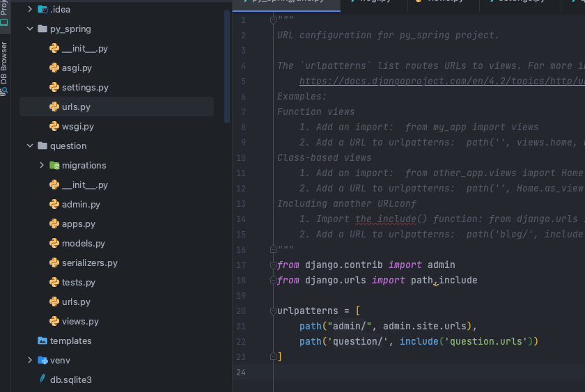Click "Class-based views" on line 10

point(325,158)
